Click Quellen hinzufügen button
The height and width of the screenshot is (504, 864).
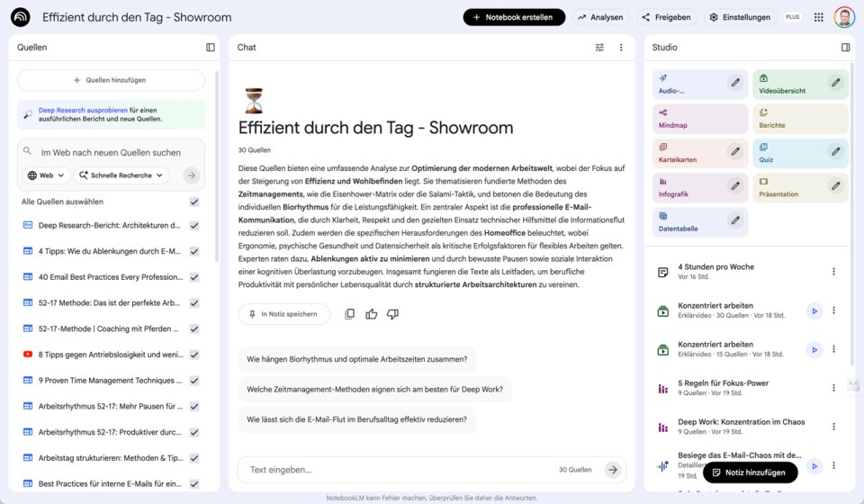(111, 80)
